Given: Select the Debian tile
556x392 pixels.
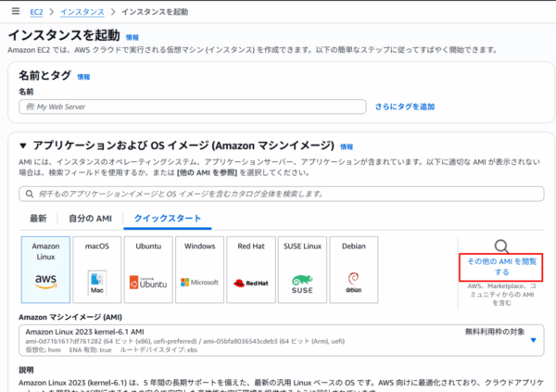Looking at the screenshot, I should 354,270.
